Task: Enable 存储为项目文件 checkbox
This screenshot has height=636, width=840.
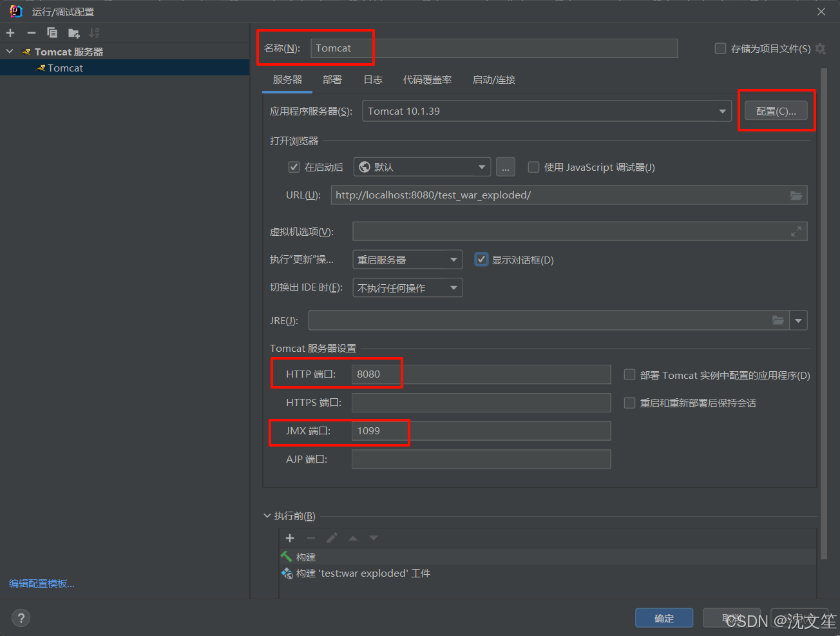Action: click(x=720, y=48)
